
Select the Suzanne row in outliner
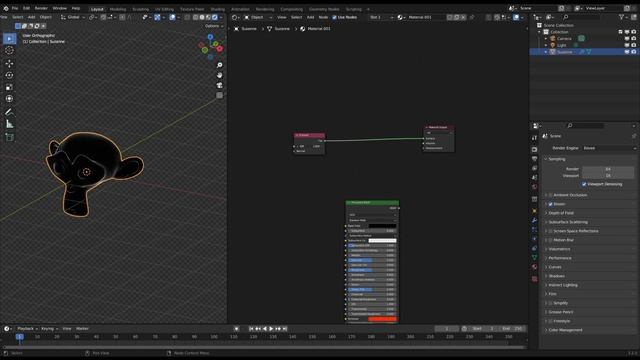tap(584, 52)
